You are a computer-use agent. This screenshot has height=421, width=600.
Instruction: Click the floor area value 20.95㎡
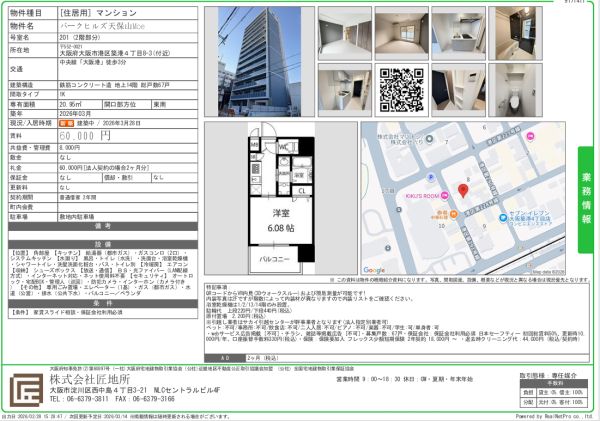click(70, 104)
